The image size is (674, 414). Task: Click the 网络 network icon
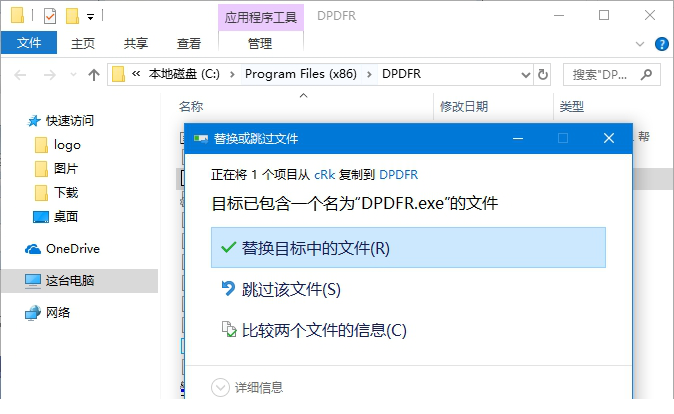[33, 313]
